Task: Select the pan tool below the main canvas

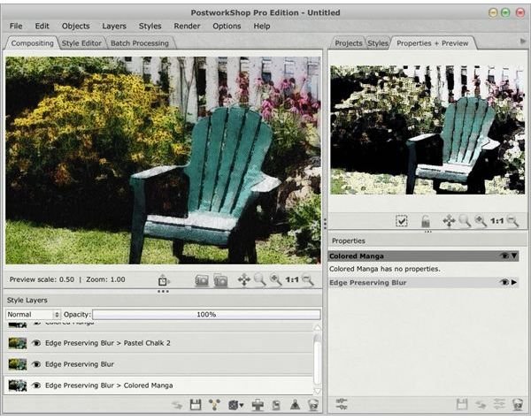Action: 244,280
